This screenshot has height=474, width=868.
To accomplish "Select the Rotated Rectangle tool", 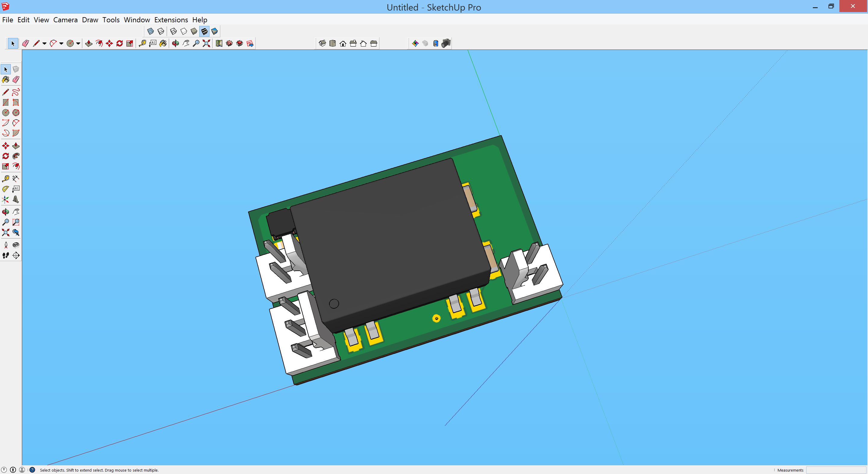I will click(16, 102).
